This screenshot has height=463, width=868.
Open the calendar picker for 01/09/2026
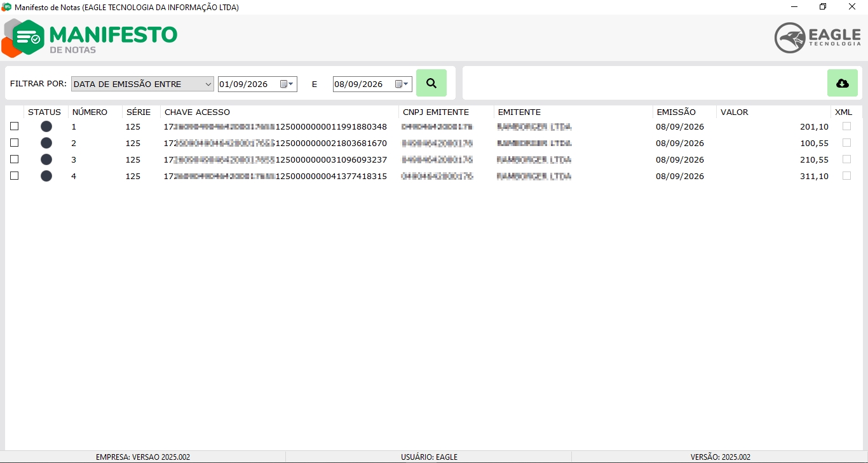(x=287, y=84)
